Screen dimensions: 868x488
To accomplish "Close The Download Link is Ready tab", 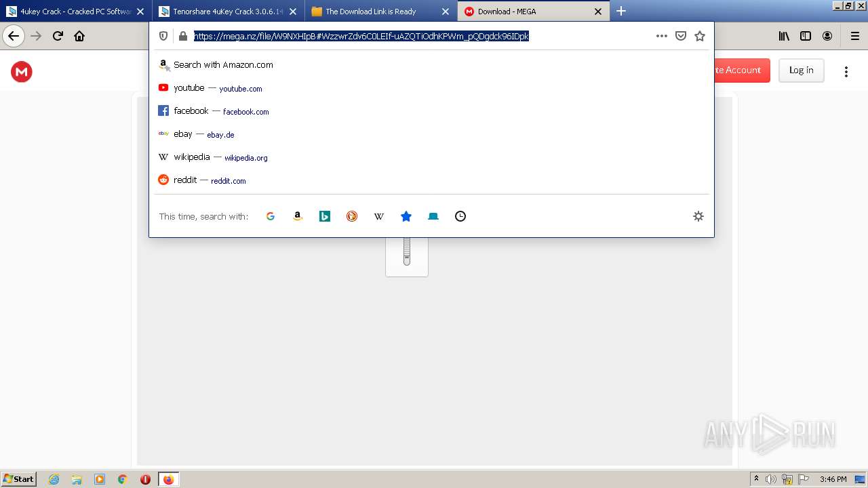I will point(446,12).
